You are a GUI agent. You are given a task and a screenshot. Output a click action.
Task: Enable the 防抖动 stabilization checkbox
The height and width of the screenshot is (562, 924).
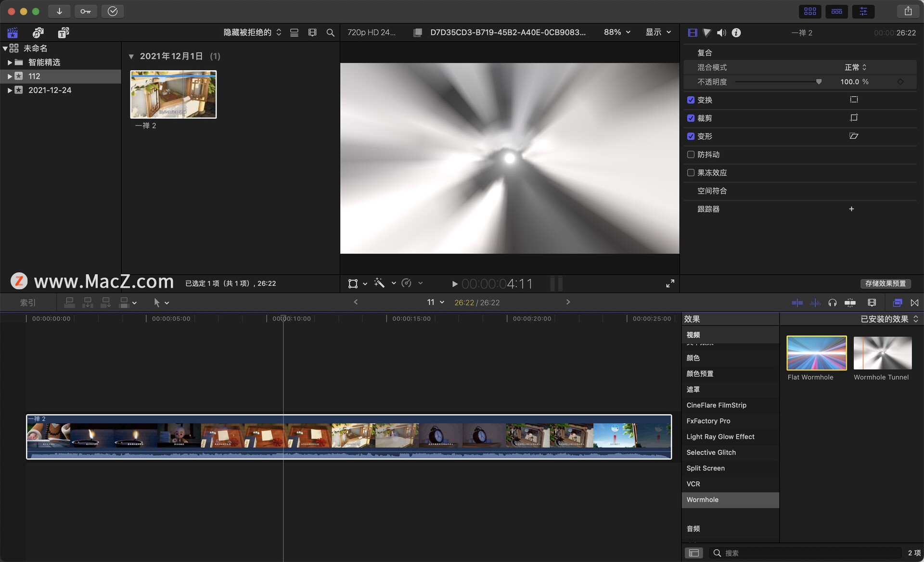pyautogui.click(x=691, y=154)
